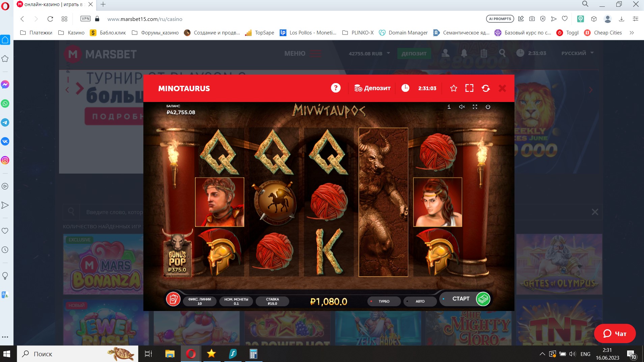Open the Платежки bookmark folder
Screen dimensions: 644x362
point(36,33)
